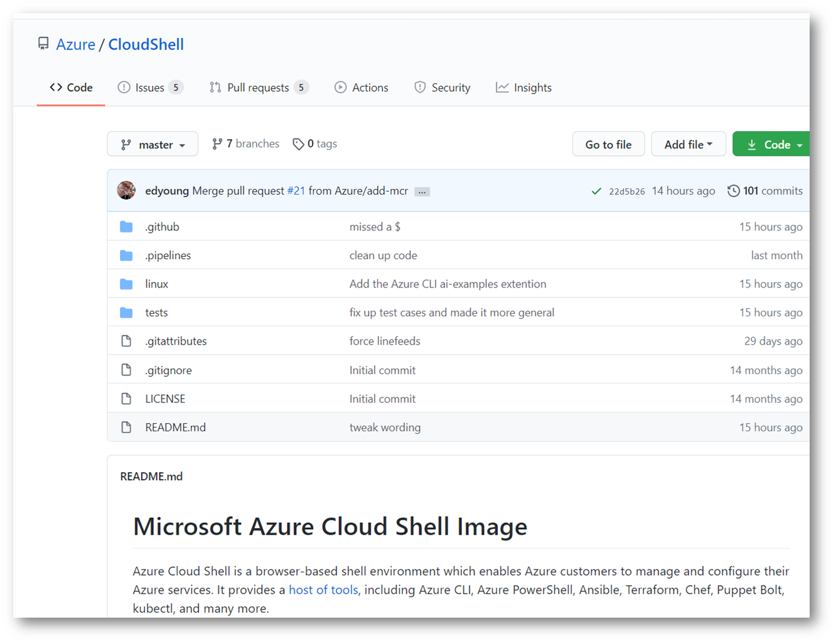The image size is (836, 644).
Task: Switch to the Code tab
Action: pos(71,88)
